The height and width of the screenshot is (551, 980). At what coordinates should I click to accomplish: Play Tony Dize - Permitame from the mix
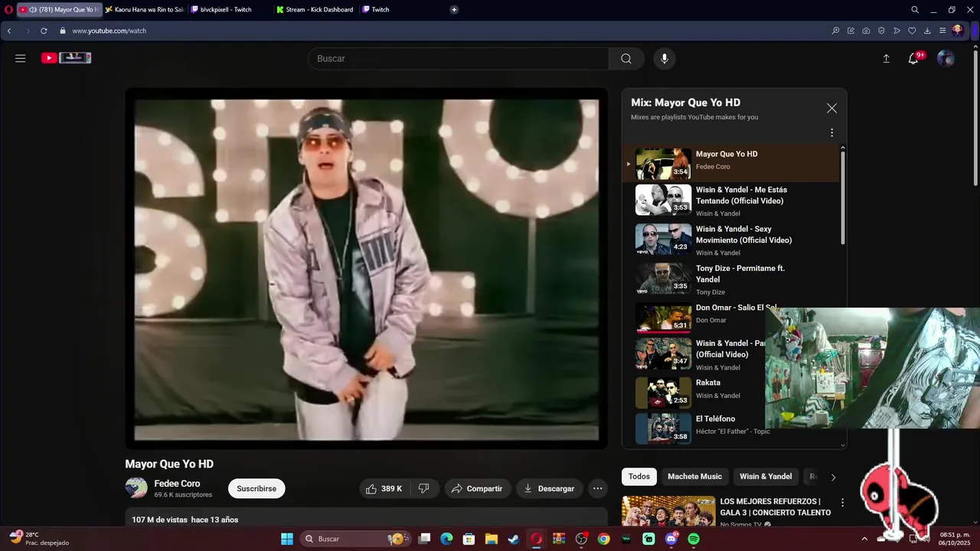click(731, 279)
